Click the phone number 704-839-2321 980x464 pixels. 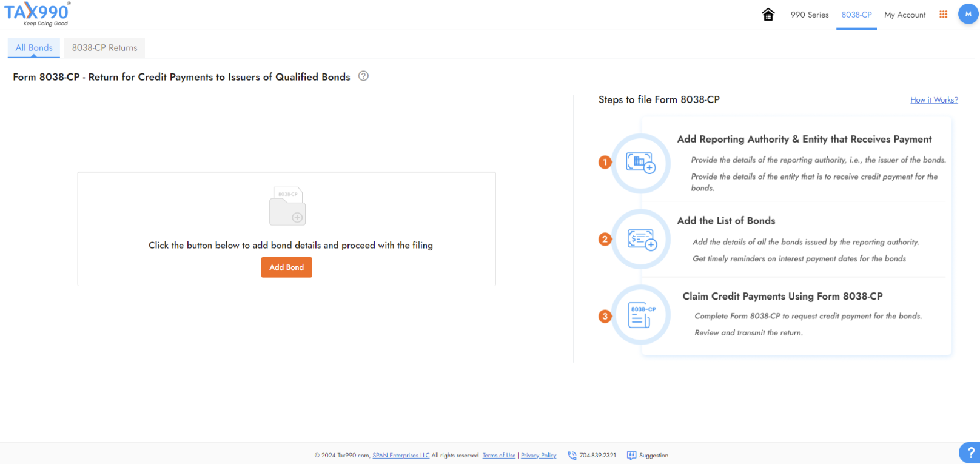tap(597, 456)
